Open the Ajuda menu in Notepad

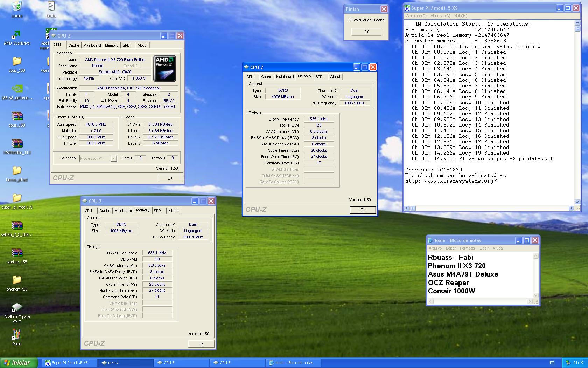(x=498, y=248)
